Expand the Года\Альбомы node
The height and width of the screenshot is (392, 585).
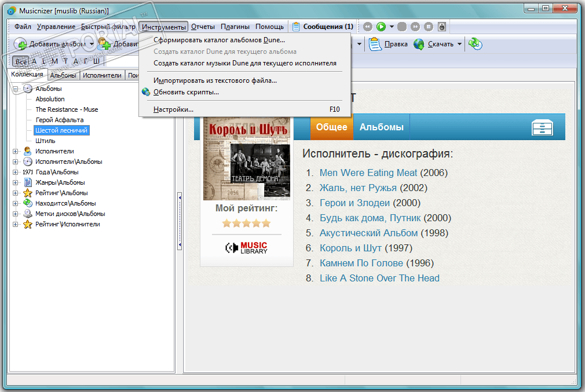click(15, 173)
